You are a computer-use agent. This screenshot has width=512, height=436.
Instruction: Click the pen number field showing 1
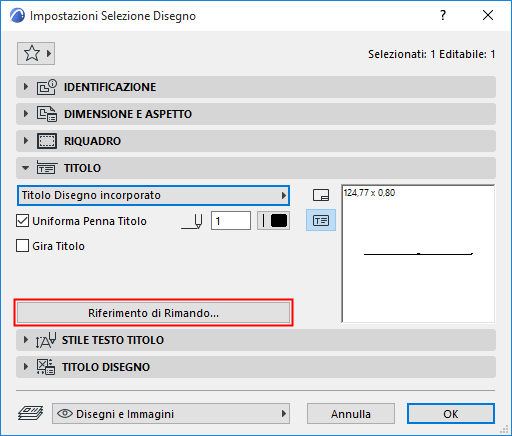(231, 221)
